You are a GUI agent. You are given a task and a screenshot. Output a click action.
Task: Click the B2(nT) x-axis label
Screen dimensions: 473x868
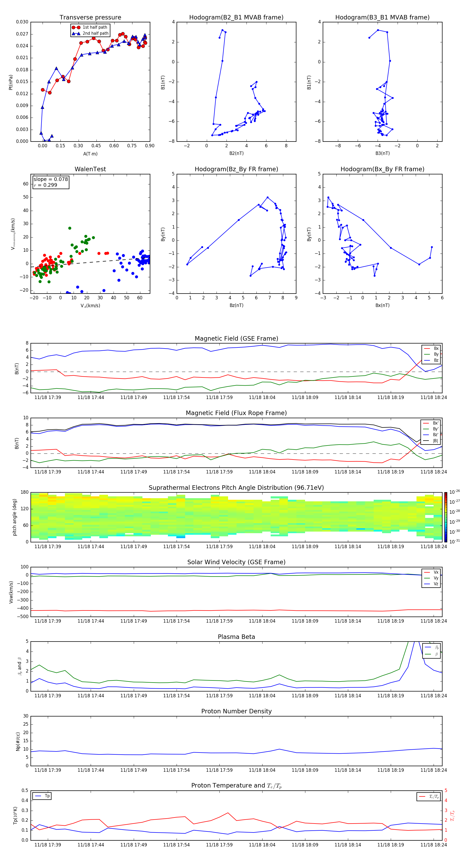click(236, 153)
